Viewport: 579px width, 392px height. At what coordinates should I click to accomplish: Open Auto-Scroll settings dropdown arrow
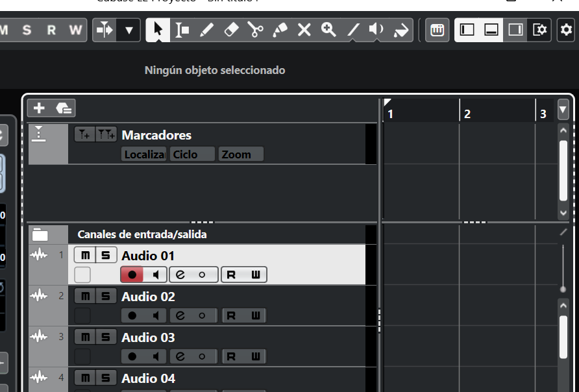tap(129, 30)
